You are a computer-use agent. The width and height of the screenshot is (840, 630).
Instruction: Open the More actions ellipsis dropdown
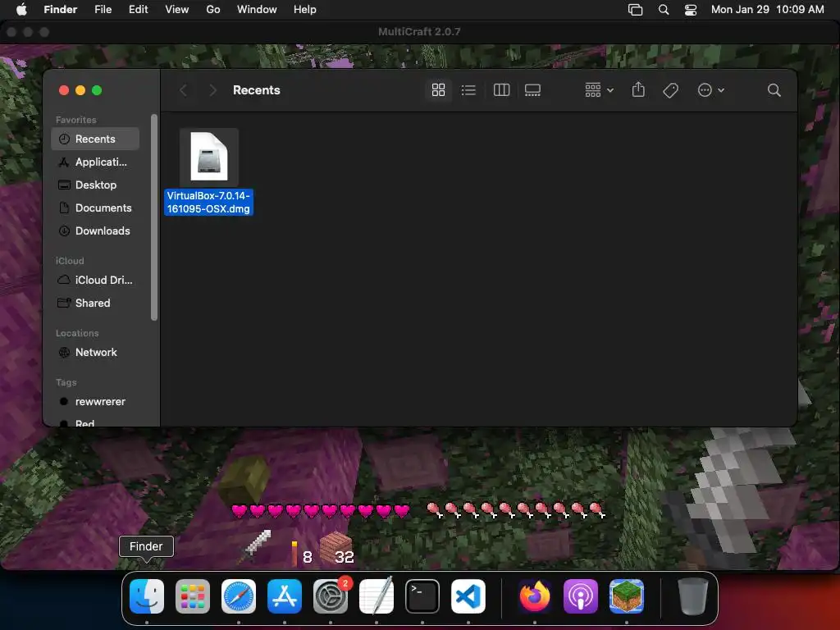711,90
